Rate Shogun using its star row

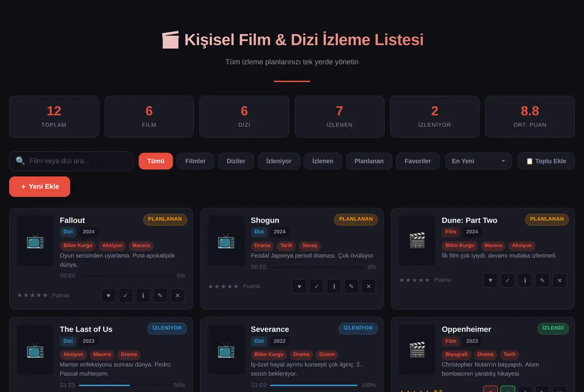pos(223,286)
